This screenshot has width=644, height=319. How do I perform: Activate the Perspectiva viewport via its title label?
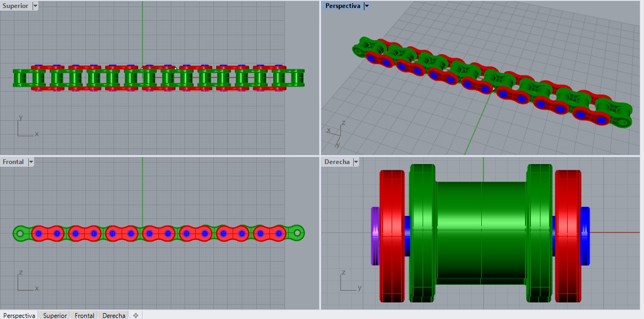[x=341, y=6]
